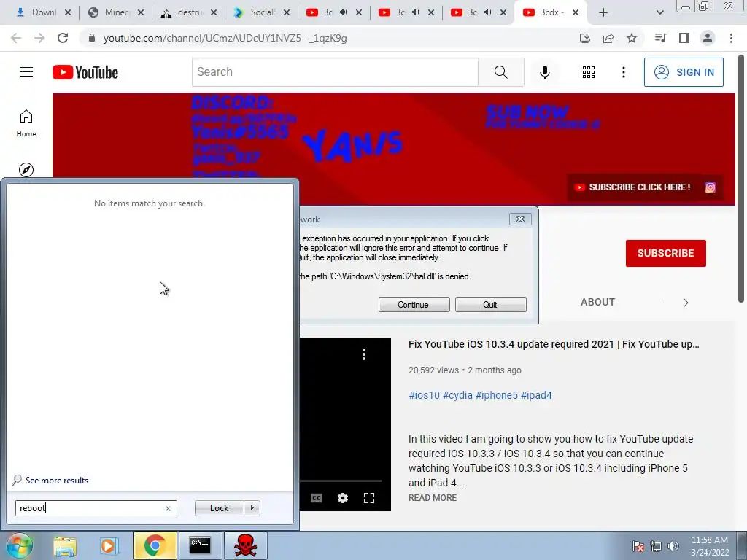The image size is (747, 560).
Task: Click #iphone5 hashtag link
Action: 496,395
